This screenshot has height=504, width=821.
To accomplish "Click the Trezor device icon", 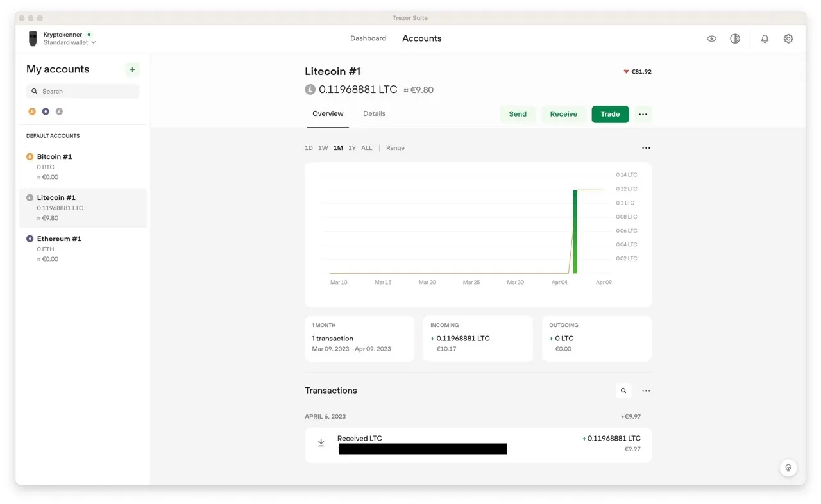I will (x=33, y=38).
